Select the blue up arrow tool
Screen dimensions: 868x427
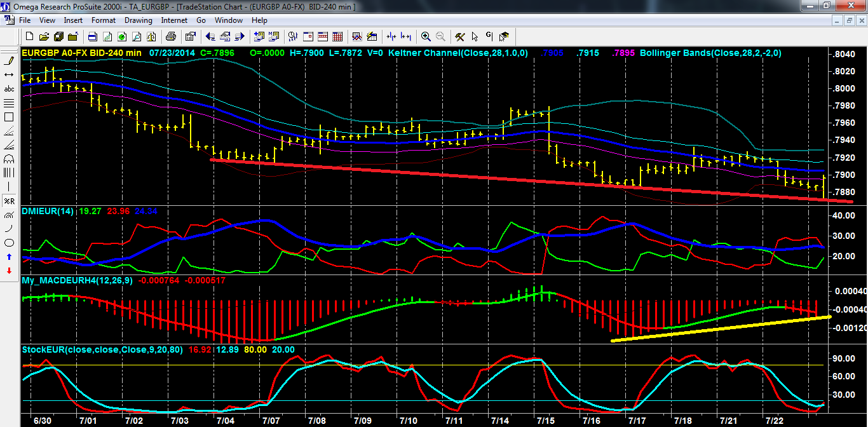10,257
